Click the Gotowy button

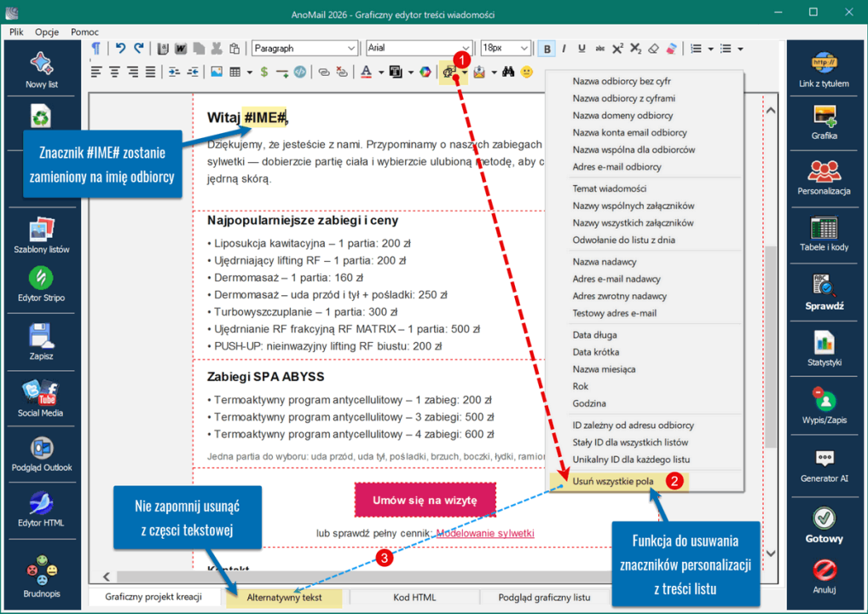(x=825, y=526)
